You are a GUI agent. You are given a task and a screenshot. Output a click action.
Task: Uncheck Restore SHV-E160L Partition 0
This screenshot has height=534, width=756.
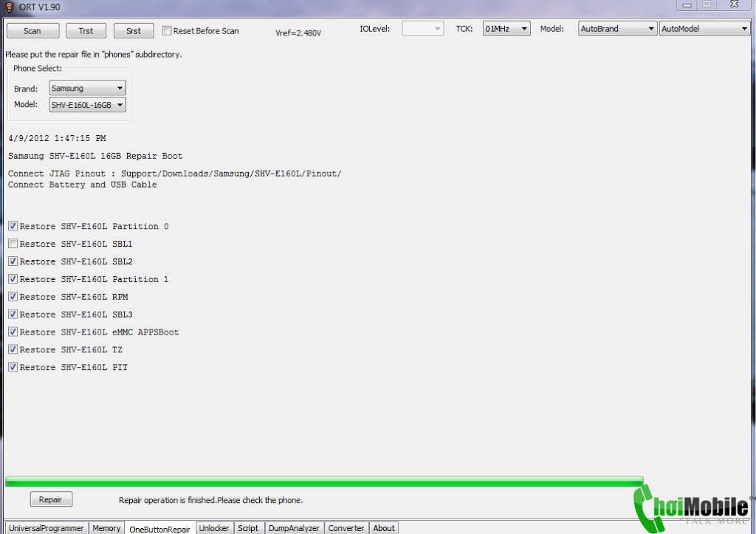(x=13, y=226)
